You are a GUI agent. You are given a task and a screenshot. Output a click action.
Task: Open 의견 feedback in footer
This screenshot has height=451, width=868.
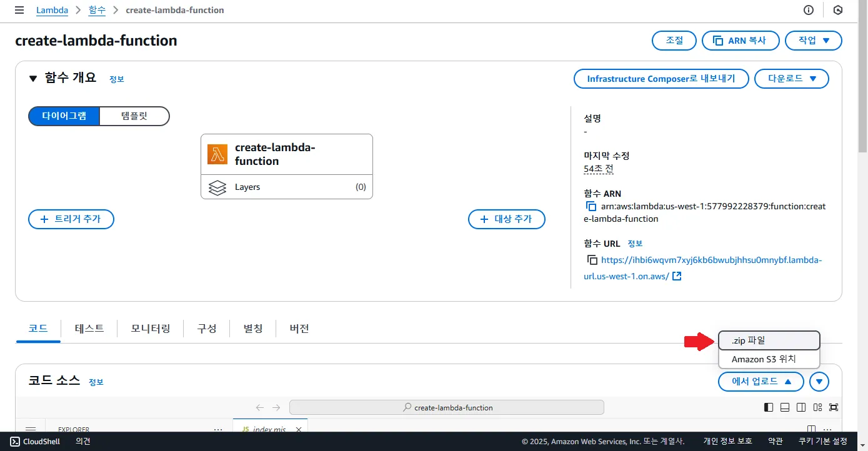coord(83,442)
